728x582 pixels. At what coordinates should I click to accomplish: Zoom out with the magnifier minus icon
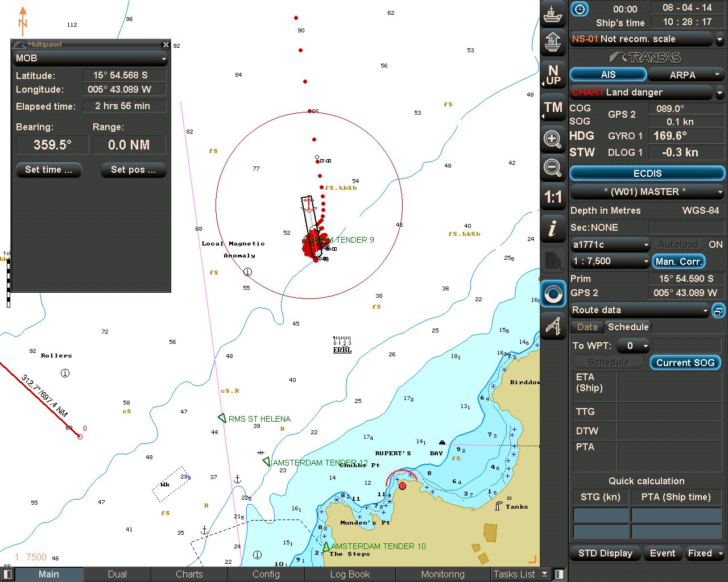tap(553, 168)
